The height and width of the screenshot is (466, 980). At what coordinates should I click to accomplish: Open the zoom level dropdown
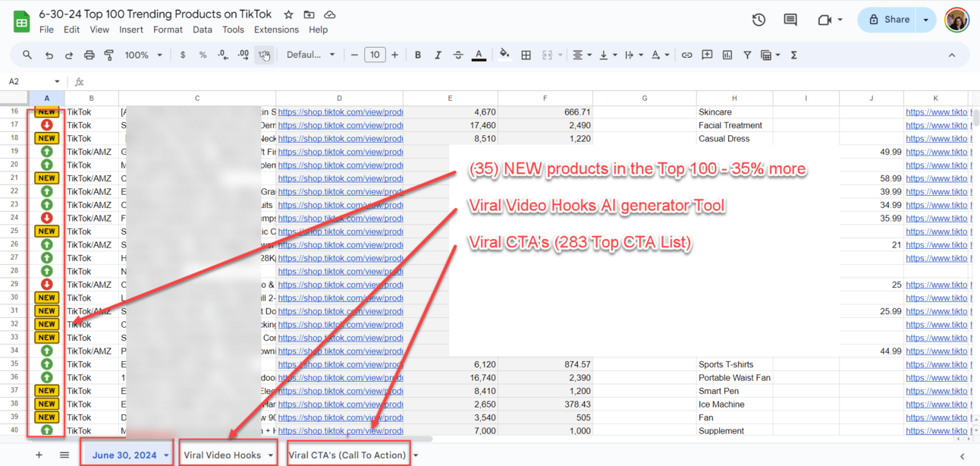pyautogui.click(x=143, y=55)
